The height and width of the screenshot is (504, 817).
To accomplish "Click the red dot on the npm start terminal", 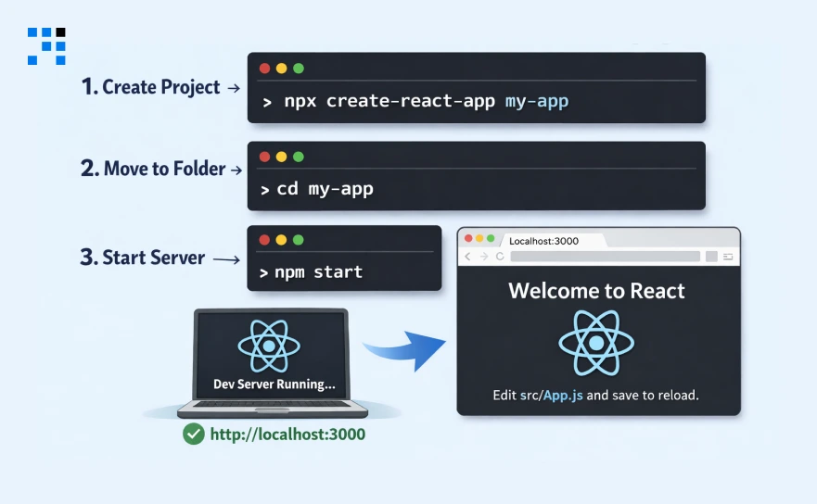I will (x=264, y=240).
